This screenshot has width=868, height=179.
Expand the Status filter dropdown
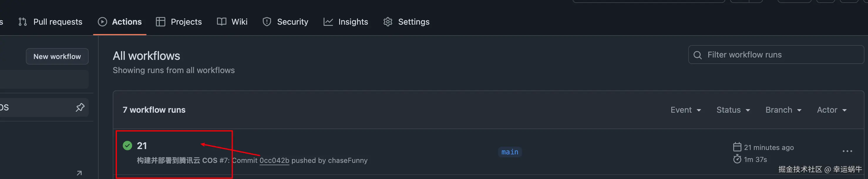[733, 110]
